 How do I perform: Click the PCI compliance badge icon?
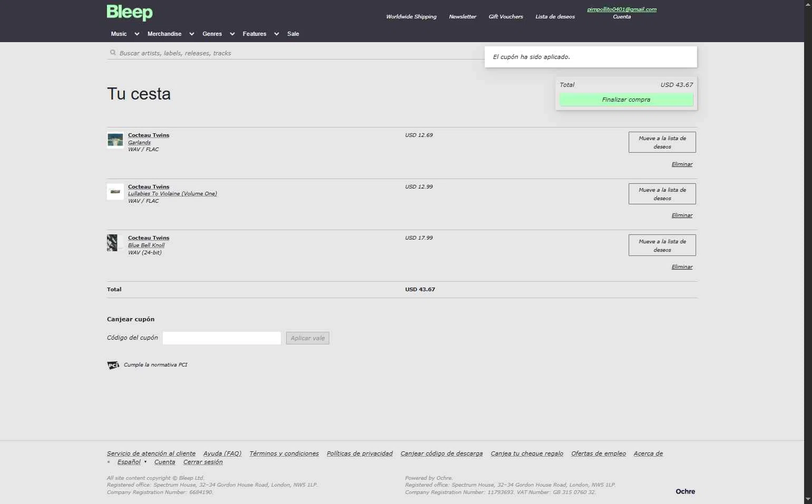(x=113, y=365)
